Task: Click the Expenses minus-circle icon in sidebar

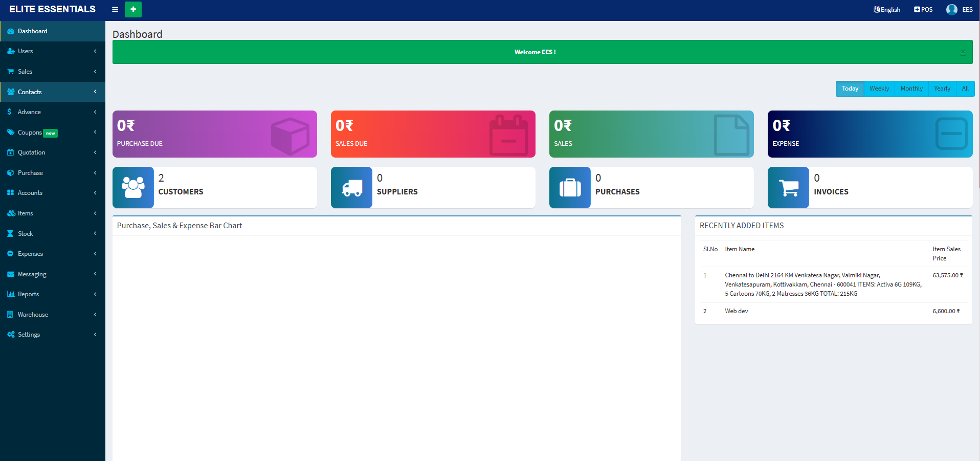Action: [10, 254]
